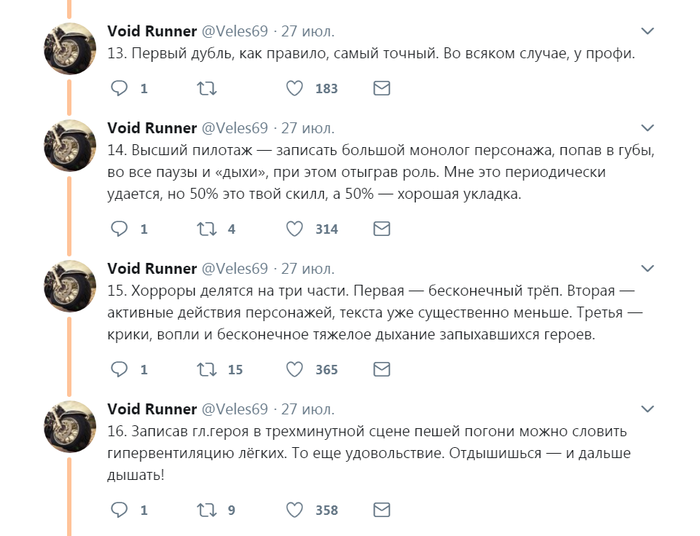Retweet tweet 15 with 15 retweets
700x536 pixels.
[x=207, y=370]
